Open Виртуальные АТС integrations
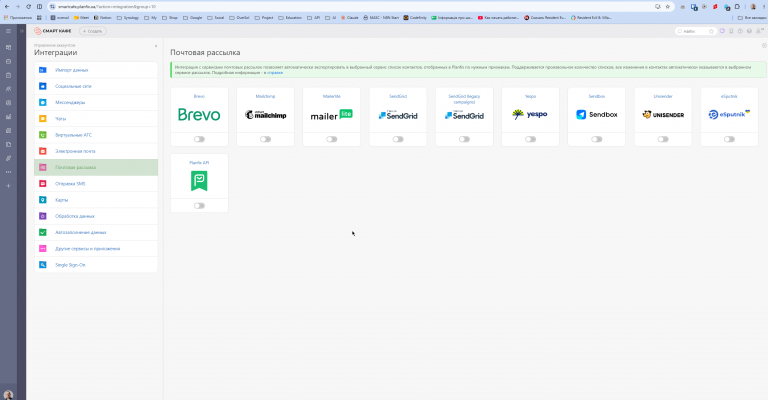Image resolution: width=768 pixels, height=400 pixels. click(x=96, y=135)
